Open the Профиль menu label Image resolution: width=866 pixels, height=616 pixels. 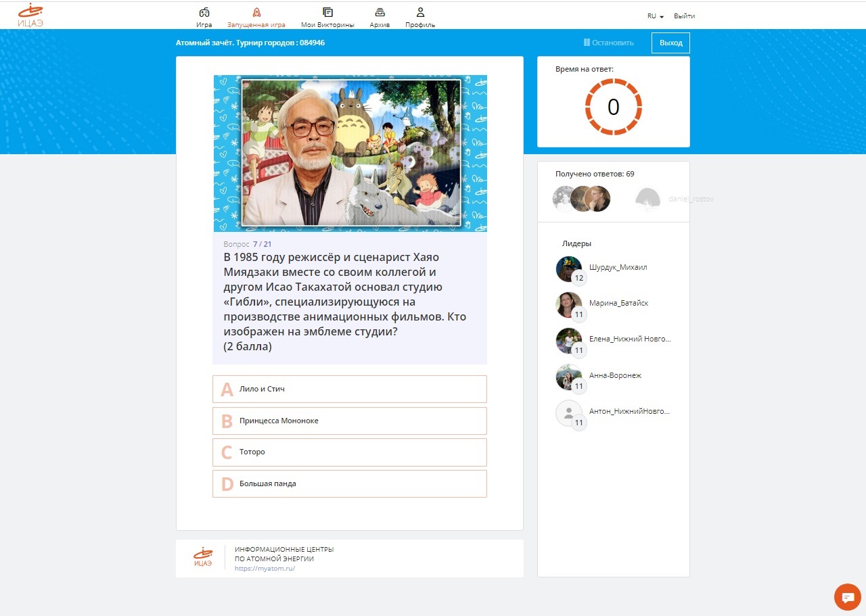420,25
